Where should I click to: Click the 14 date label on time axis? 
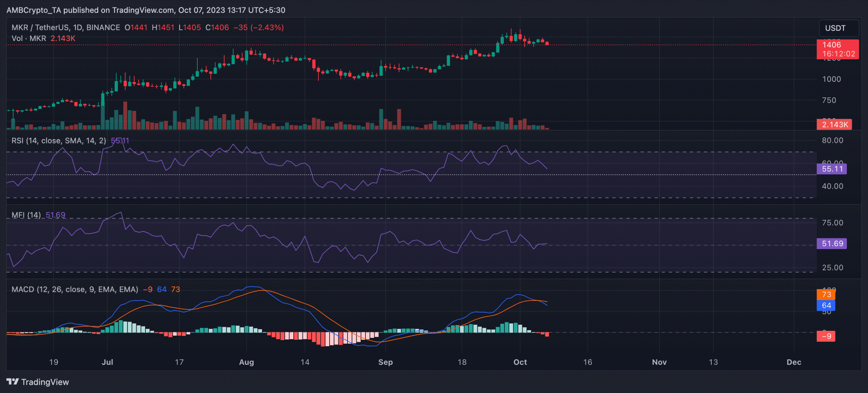(x=305, y=362)
